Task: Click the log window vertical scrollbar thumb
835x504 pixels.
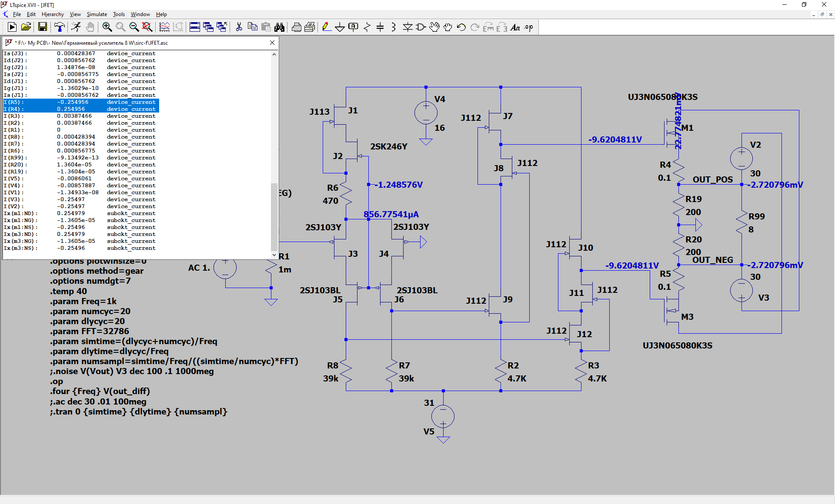Action: 274,217
